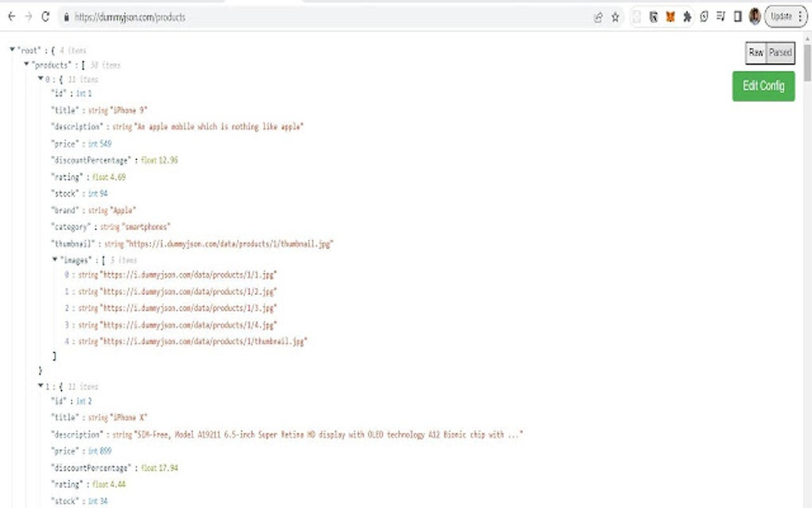Click the description starting "SIM-Free, Model A19211"
The height and width of the screenshot is (508, 812).
tap(328, 435)
